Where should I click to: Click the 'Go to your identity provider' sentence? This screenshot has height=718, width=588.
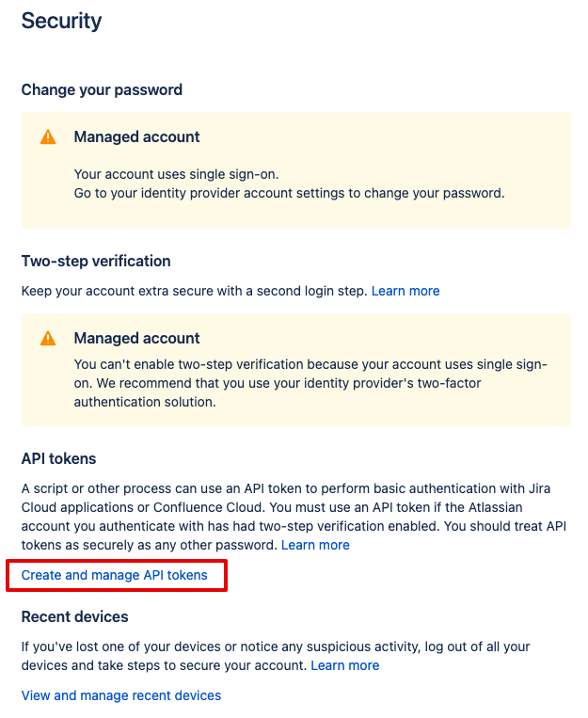tap(289, 193)
